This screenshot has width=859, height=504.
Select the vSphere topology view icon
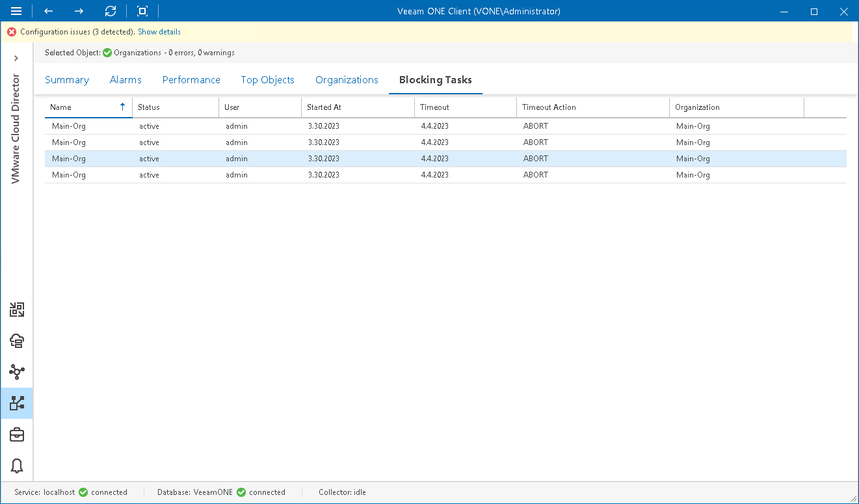(17, 372)
